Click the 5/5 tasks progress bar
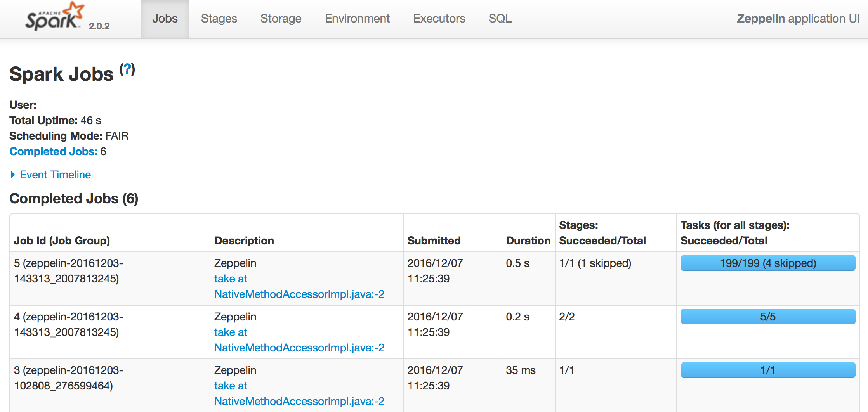Image resolution: width=868 pixels, height=412 pixels. point(768,317)
